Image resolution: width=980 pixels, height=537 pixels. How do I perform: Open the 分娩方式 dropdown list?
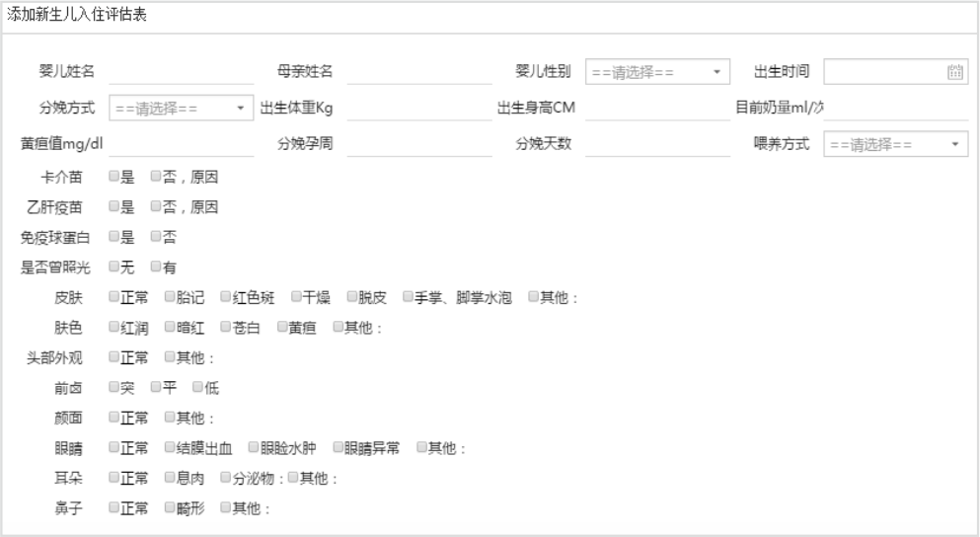[x=182, y=108]
